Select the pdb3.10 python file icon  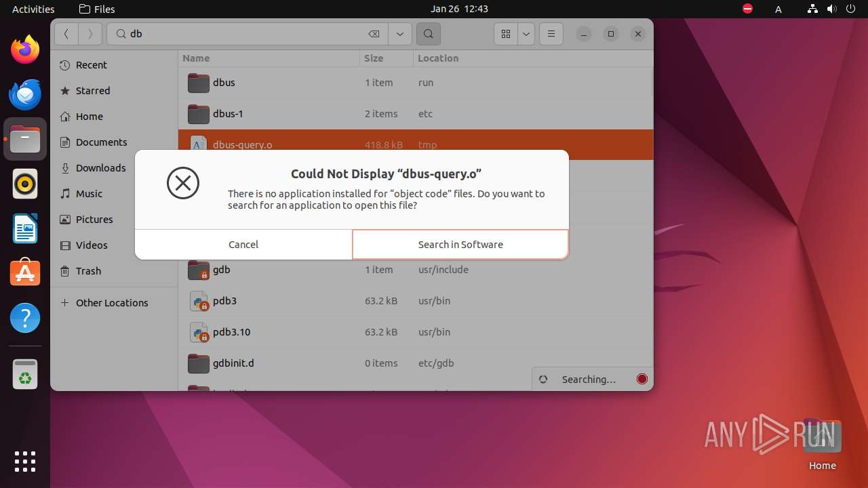pos(199,332)
